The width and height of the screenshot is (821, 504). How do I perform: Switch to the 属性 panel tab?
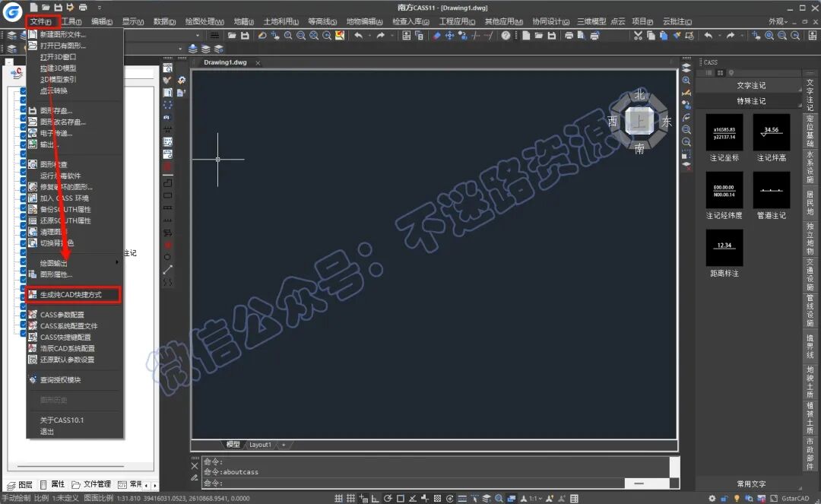pyautogui.click(x=53, y=485)
